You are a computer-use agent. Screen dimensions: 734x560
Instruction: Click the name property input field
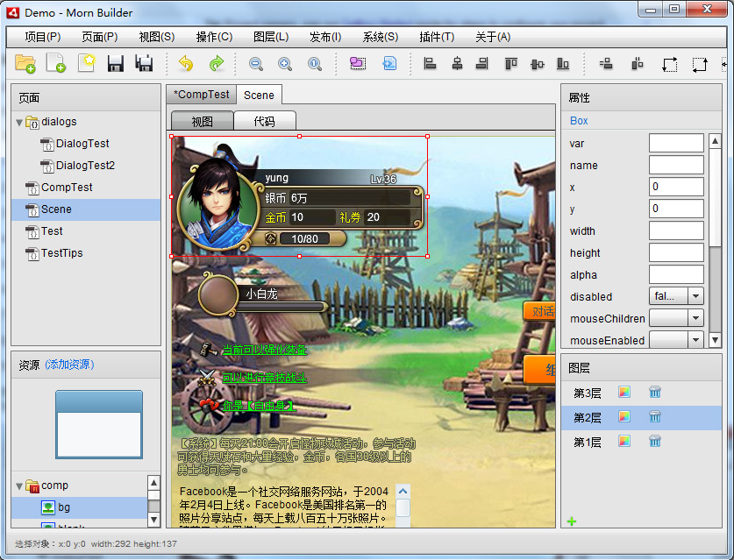(676, 165)
